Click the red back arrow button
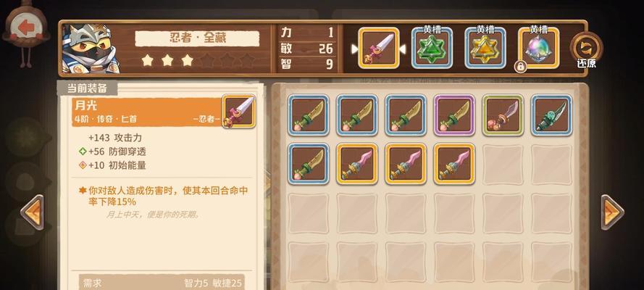 [27, 28]
